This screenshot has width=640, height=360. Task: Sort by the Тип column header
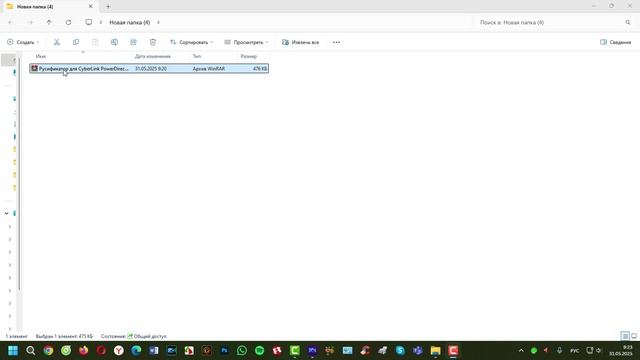215,56
